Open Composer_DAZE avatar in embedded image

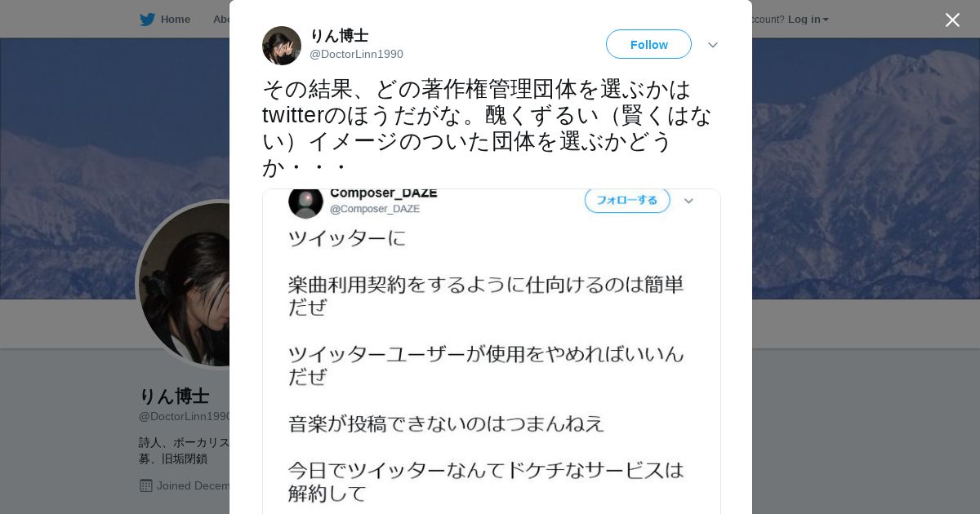pyautogui.click(x=305, y=202)
